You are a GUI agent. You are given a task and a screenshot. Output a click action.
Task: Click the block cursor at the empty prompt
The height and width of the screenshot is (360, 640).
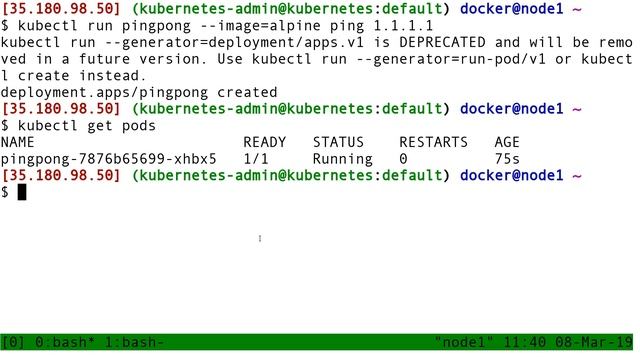(x=22, y=192)
